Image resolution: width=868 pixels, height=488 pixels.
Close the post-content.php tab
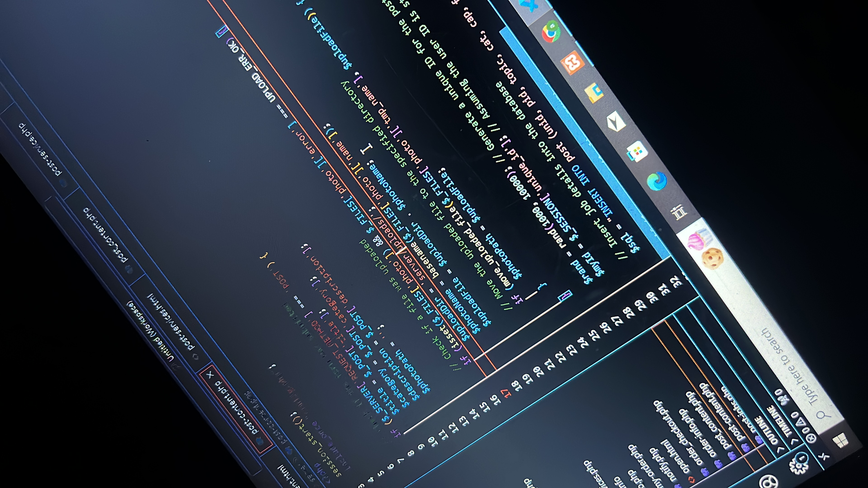(x=210, y=375)
